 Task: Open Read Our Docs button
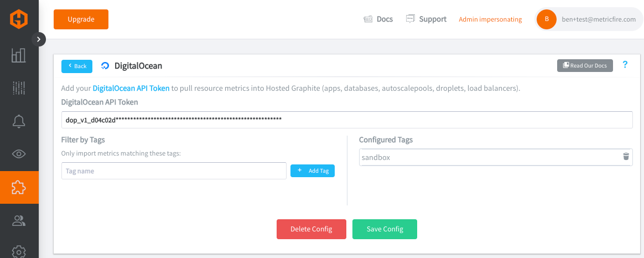pos(585,65)
